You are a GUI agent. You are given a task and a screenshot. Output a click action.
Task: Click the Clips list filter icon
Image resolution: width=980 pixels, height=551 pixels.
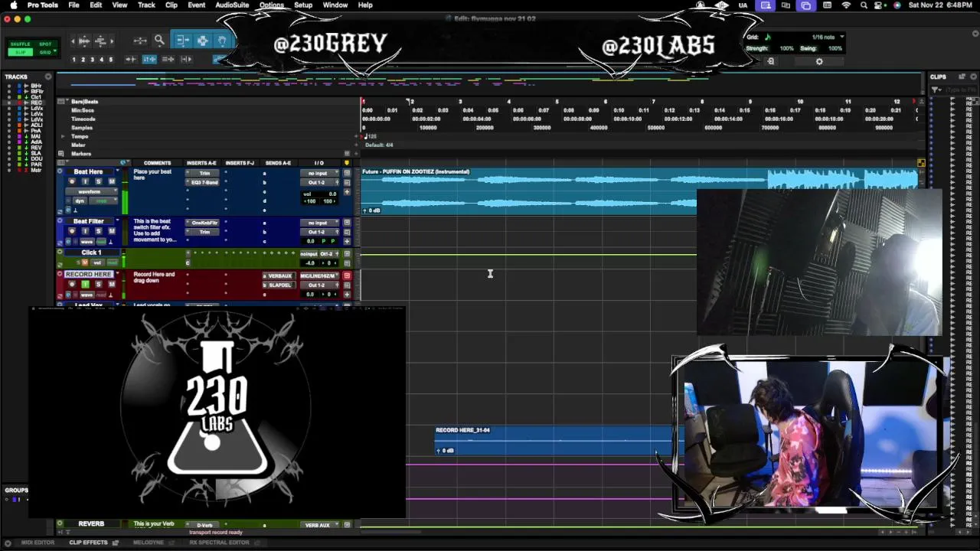coord(936,90)
